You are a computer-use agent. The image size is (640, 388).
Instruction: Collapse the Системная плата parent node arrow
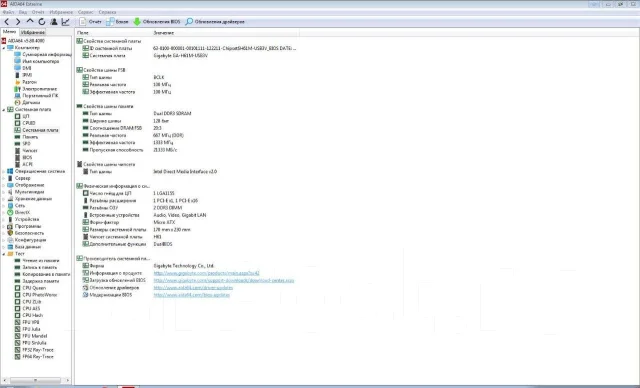pos(4,109)
